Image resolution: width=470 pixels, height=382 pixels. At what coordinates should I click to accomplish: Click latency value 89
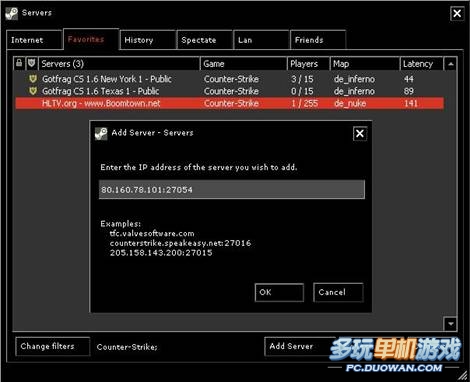408,91
